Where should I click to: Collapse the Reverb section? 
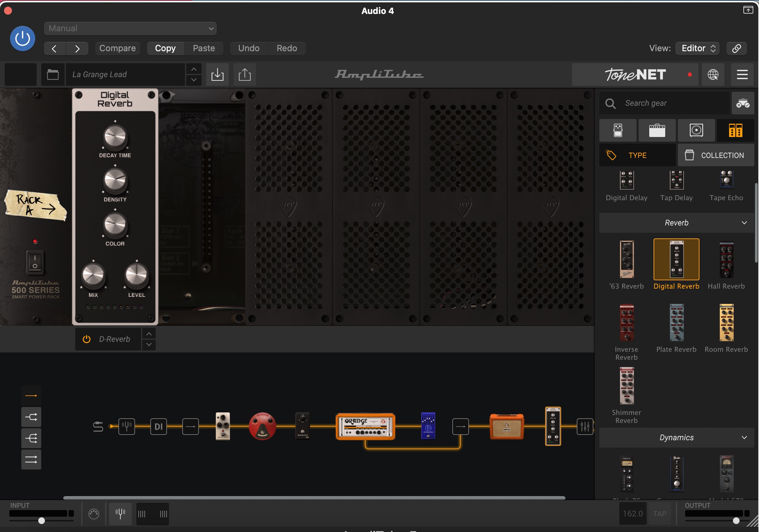pos(677,223)
